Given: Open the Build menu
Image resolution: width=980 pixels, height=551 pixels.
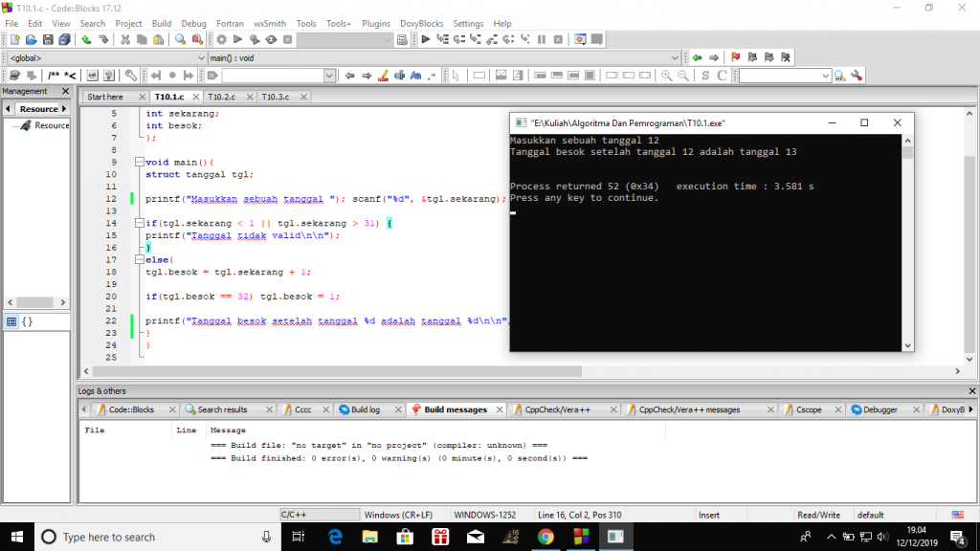Looking at the screenshot, I should coord(161,23).
